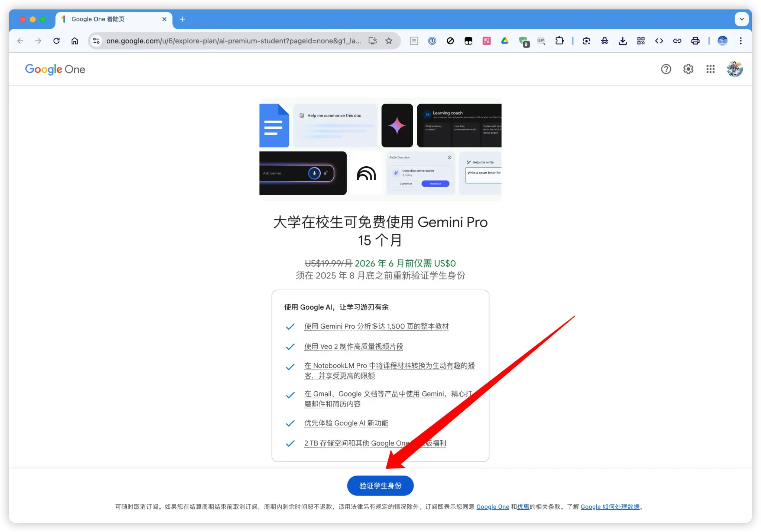The height and width of the screenshot is (532, 761).
Task: Open site permissions via tune icon
Action: 96,41
